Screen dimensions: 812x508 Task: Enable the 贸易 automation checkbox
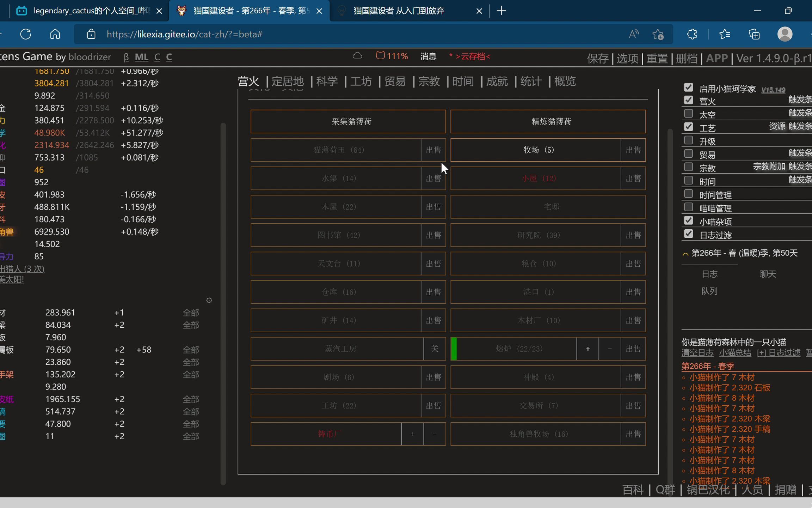688,153
